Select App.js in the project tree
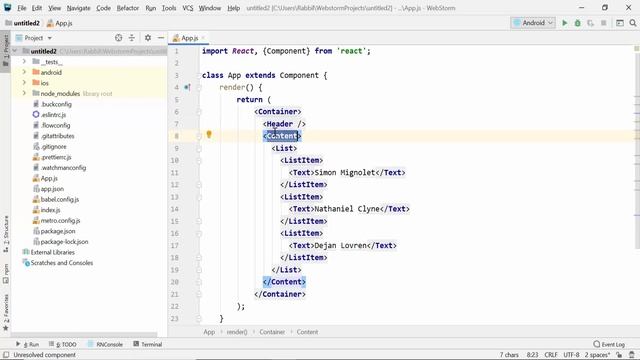Viewport: 640px width, 360px height. click(49, 178)
